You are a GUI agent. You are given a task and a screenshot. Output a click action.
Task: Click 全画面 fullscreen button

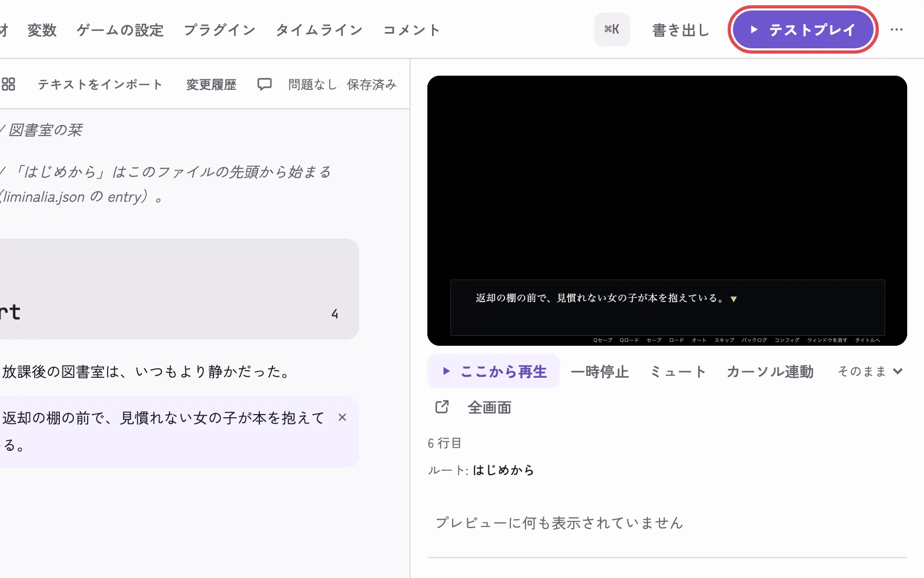[x=489, y=407]
